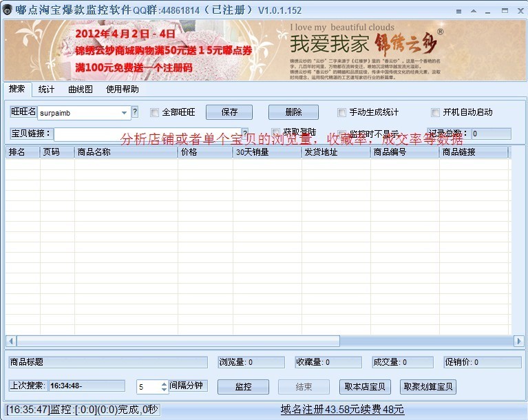Image resolution: width=528 pixels, height=420 pixels.
Task: Click the question mark beside 宝贝链接 field
Action: [x=245, y=133]
